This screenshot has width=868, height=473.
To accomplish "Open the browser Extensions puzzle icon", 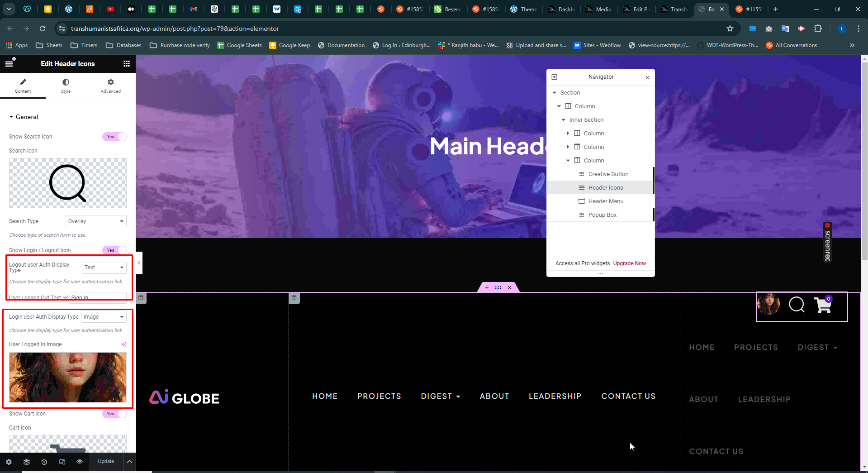I will pos(818,29).
